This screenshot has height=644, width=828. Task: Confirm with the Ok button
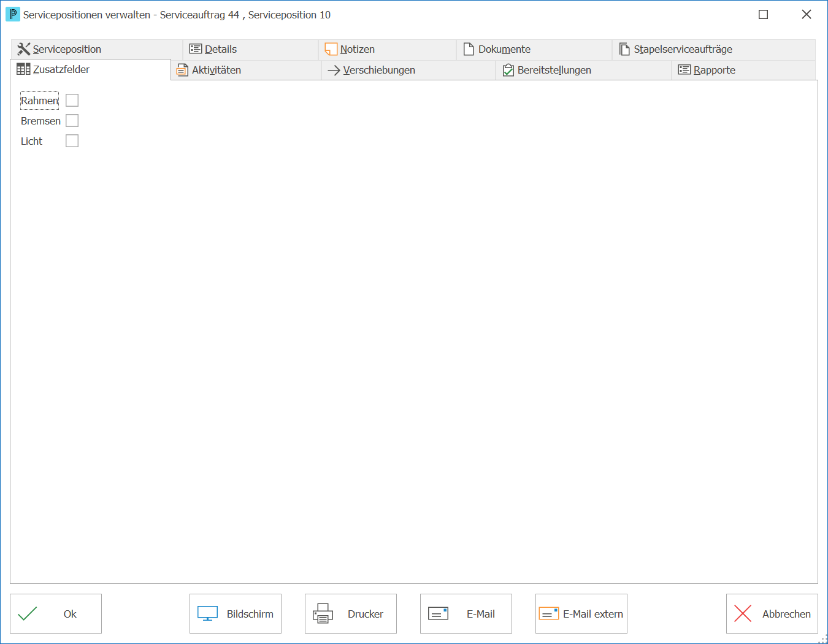[56, 614]
